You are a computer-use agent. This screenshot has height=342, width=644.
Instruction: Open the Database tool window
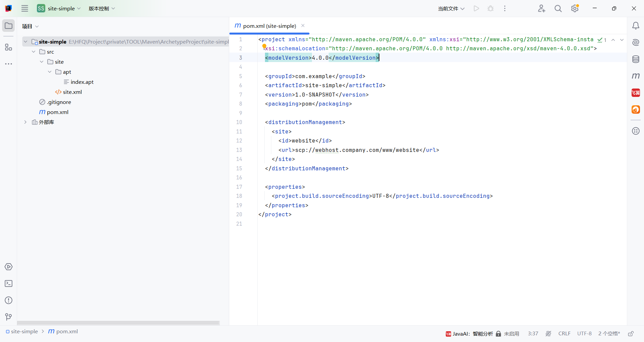tap(636, 59)
